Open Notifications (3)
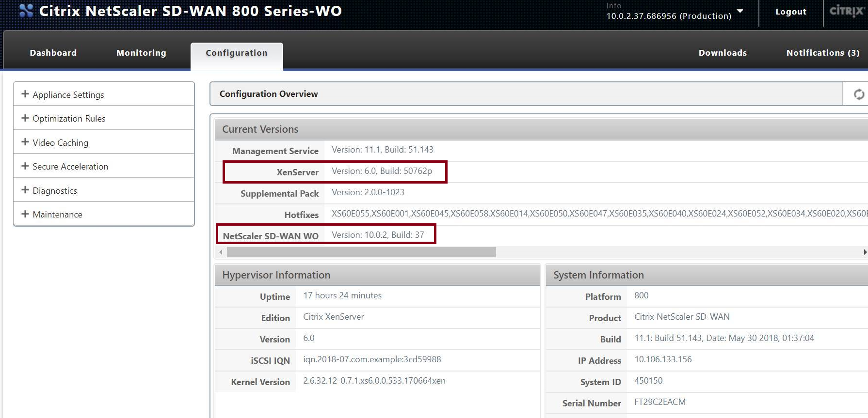 [823, 53]
